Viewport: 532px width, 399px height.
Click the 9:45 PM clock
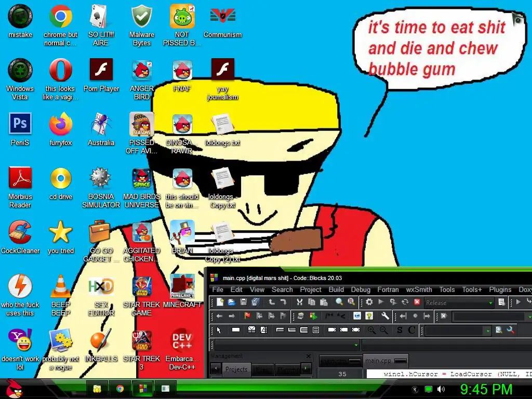point(486,389)
